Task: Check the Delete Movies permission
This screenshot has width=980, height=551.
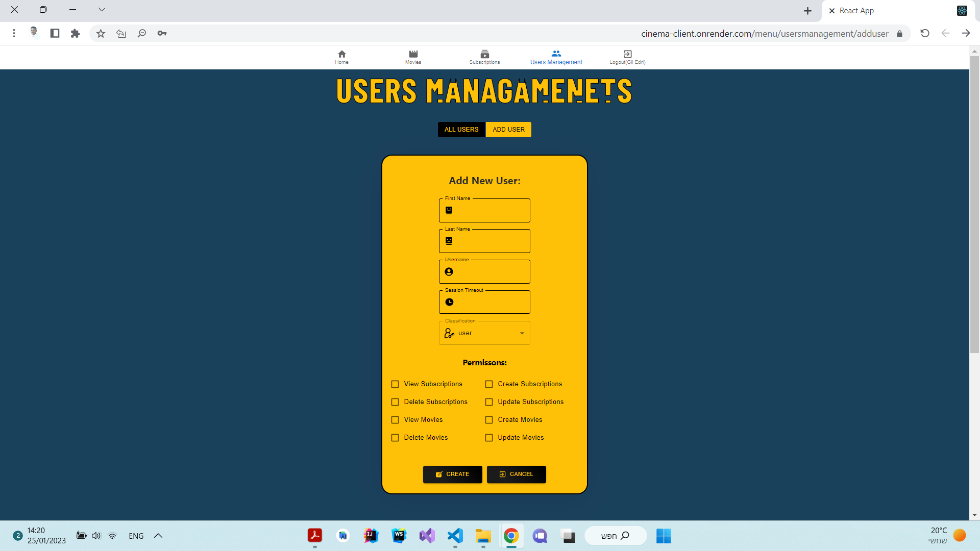Action: click(x=395, y=437)
